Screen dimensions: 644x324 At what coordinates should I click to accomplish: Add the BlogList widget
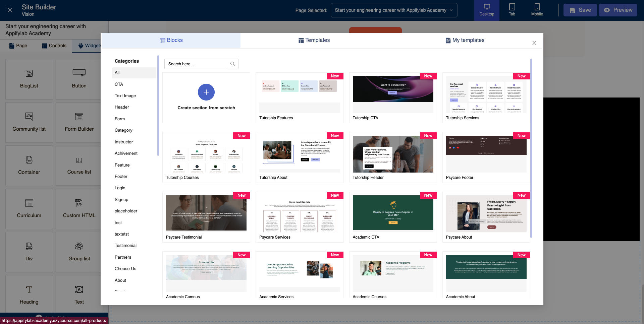click(x=29, y=79)
